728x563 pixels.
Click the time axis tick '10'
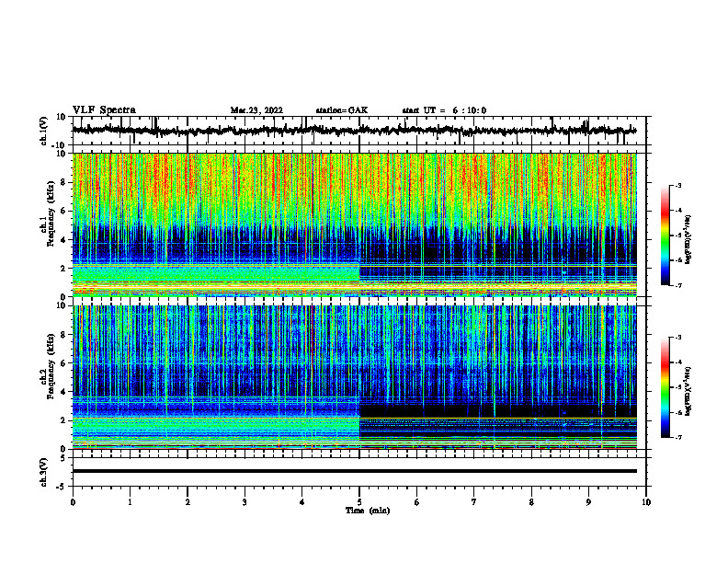[x=646, y=502]
